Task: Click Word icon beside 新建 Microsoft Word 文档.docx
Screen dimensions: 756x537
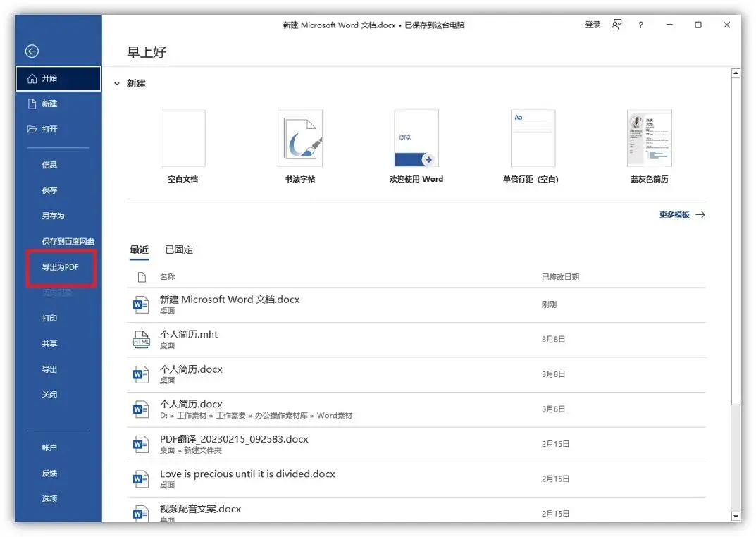Action: [x=141, y=304]
